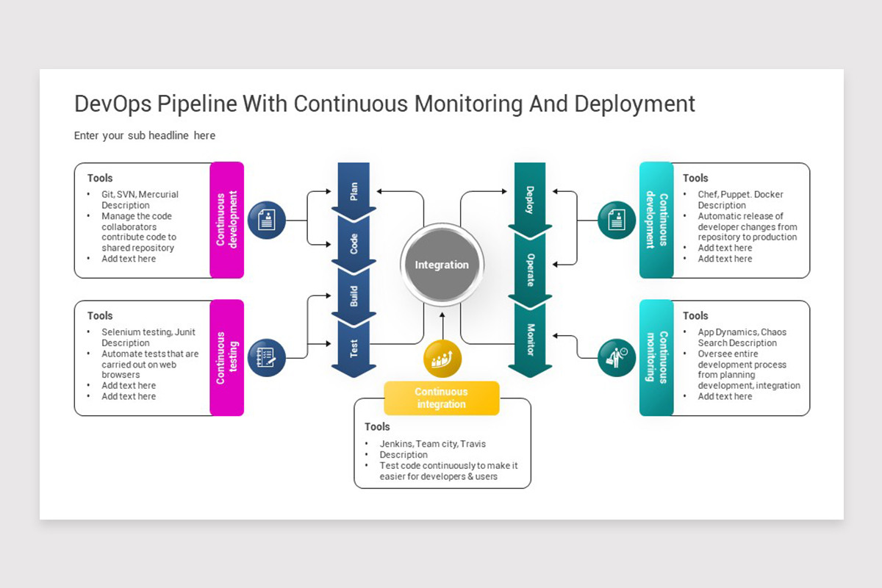The width and height of the screenshot is (882, 588).
Task: Click the Deploy chevron arrow
Action: [530, 198]
